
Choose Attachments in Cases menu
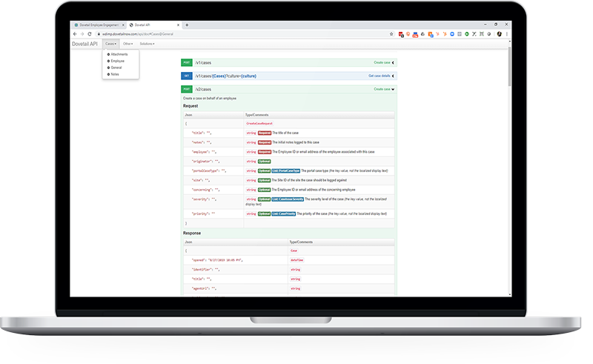pos(119,54)
